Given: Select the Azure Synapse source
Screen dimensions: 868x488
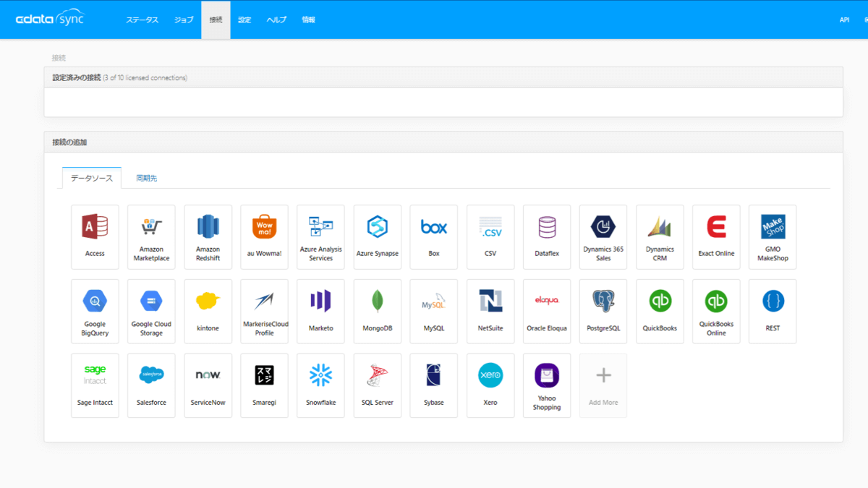Looking at the screenshot, I should coord(377,237).
